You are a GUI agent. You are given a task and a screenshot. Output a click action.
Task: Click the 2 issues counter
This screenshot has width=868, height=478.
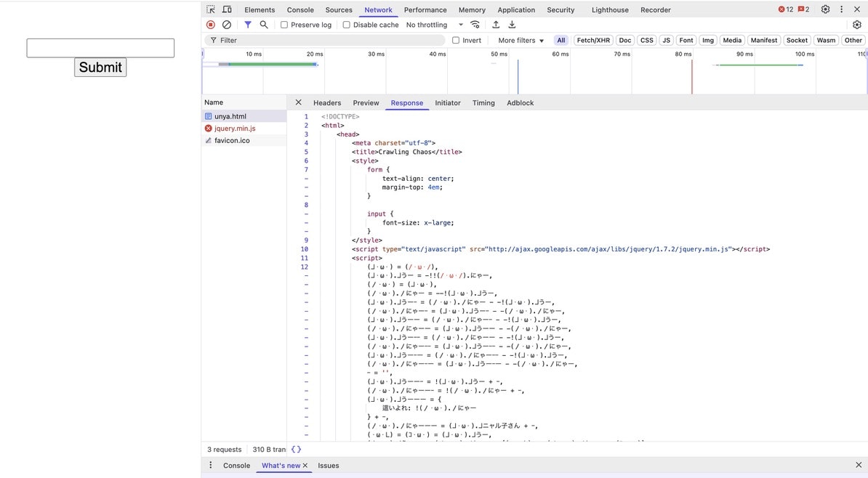point(804,9)
